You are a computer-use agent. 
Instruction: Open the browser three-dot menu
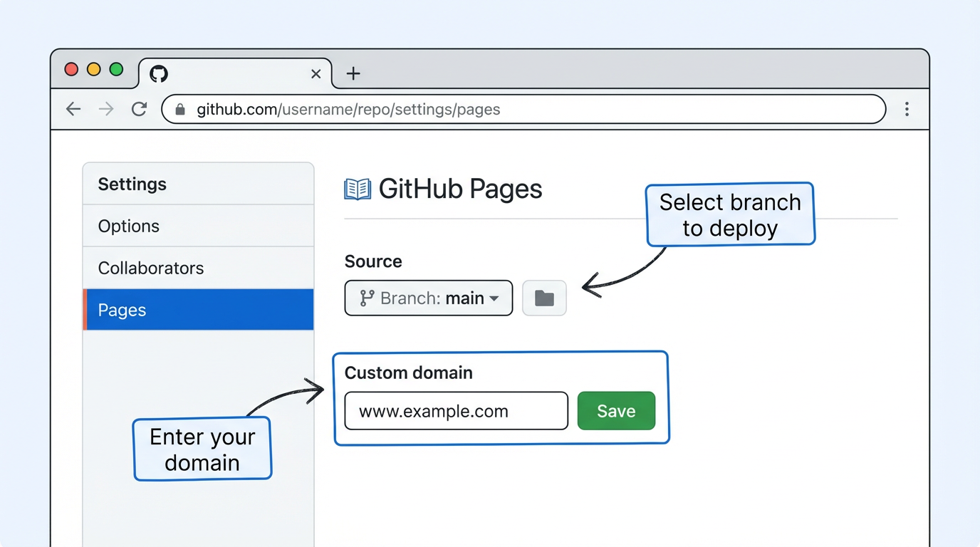[907, 109]
